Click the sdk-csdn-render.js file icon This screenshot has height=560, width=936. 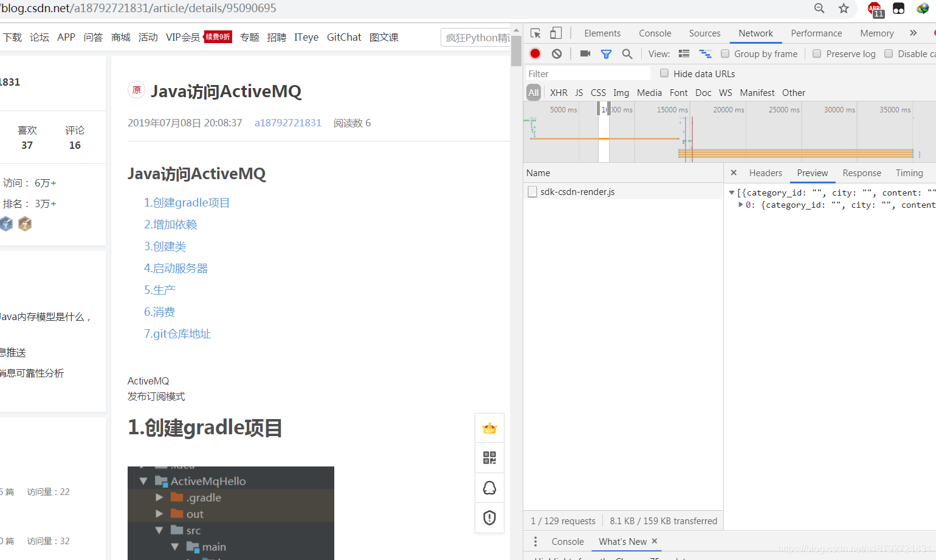(532, 192)
